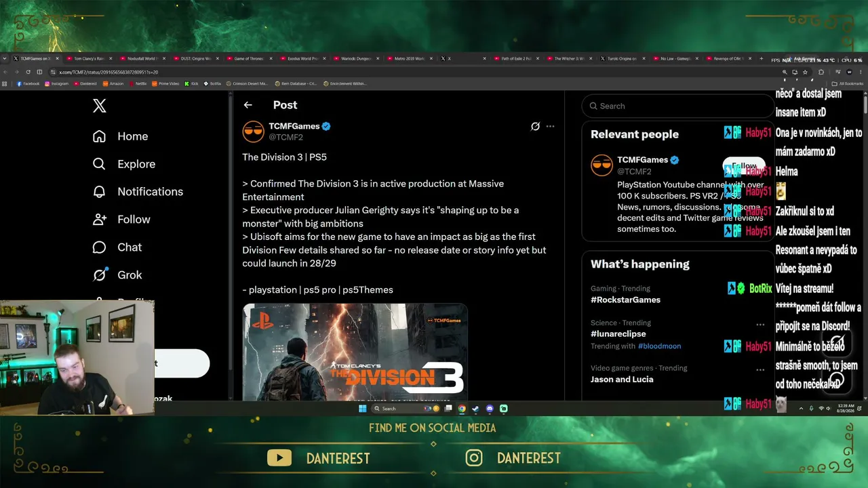Screen dimensions: 868x488
Task: Open the Kick bookmark
Action: (x=191, y=83)
